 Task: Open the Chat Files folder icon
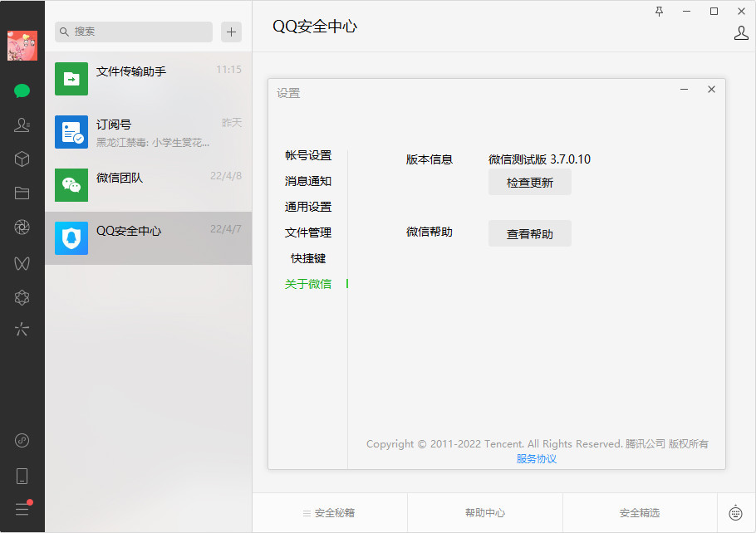pos(22,193)
